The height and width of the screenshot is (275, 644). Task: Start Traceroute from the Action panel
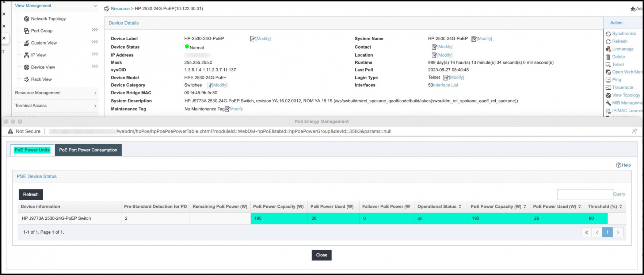coord(622,87)
